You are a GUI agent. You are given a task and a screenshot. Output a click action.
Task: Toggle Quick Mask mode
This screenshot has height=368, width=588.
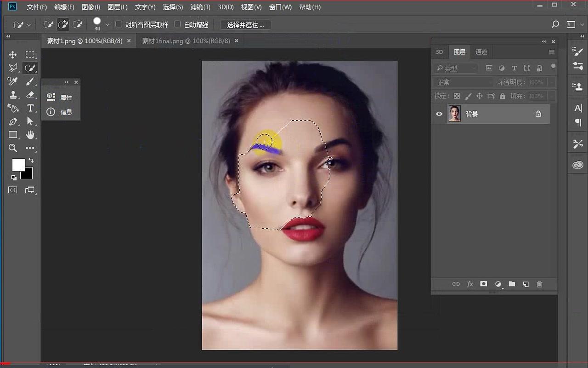[13, 190]
